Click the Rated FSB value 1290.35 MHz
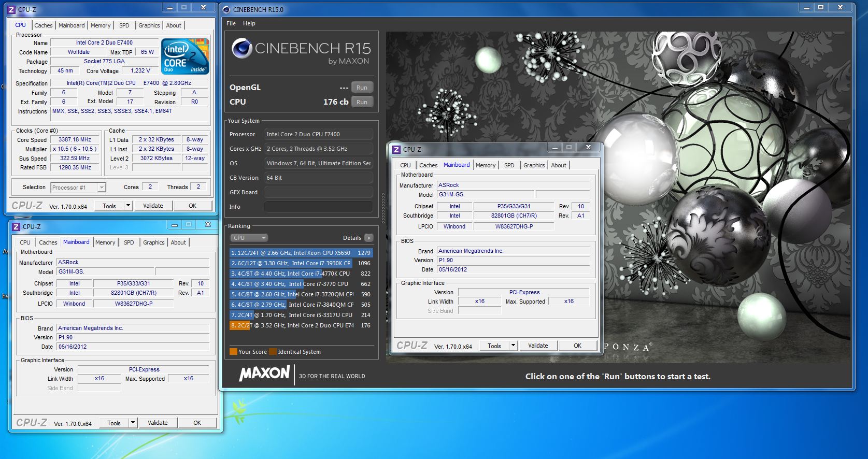 [75, 167]
